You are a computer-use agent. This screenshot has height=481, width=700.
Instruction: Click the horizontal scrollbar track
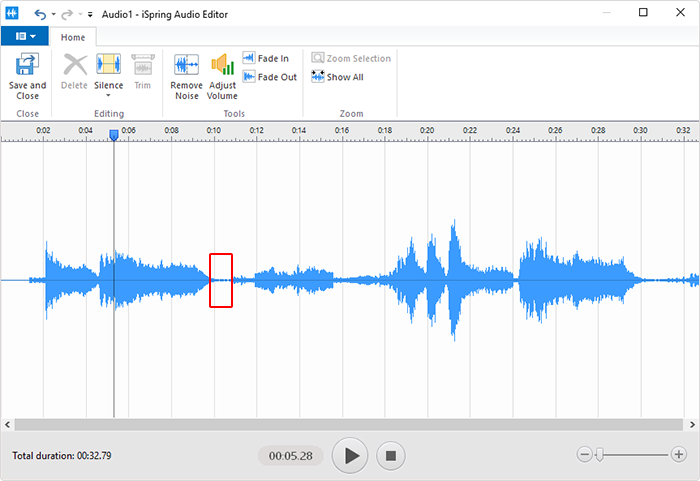[349, 424]
